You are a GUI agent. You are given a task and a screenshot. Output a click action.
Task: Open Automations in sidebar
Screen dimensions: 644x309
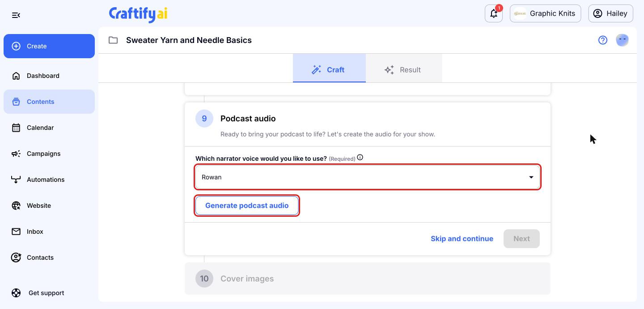pos(49,180)
